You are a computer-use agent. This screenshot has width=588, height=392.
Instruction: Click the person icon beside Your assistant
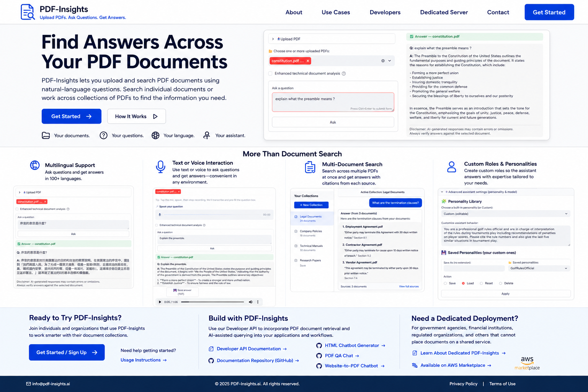tap(207, 136)
